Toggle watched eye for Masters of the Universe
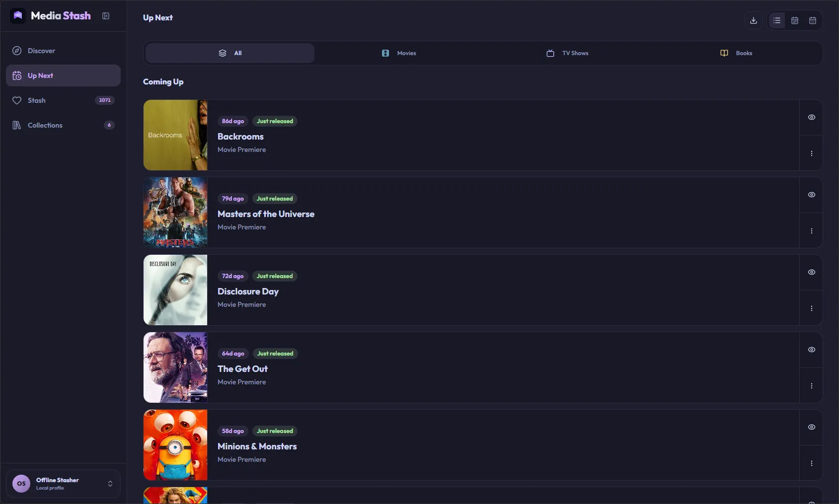 tap(811, 195)
